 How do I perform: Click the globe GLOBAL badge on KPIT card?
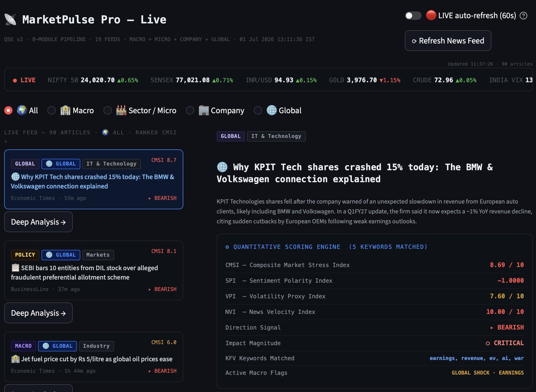(x=61, y=164)
